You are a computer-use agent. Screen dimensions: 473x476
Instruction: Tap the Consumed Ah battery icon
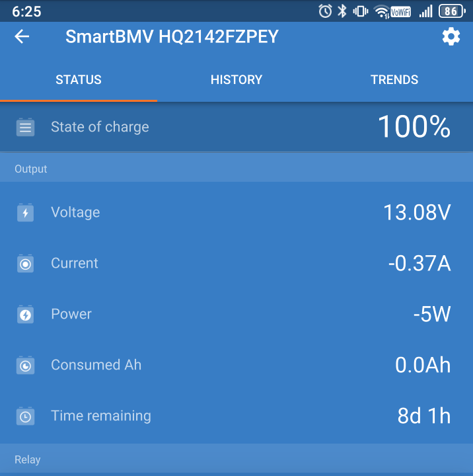click(x=25, y=366)
